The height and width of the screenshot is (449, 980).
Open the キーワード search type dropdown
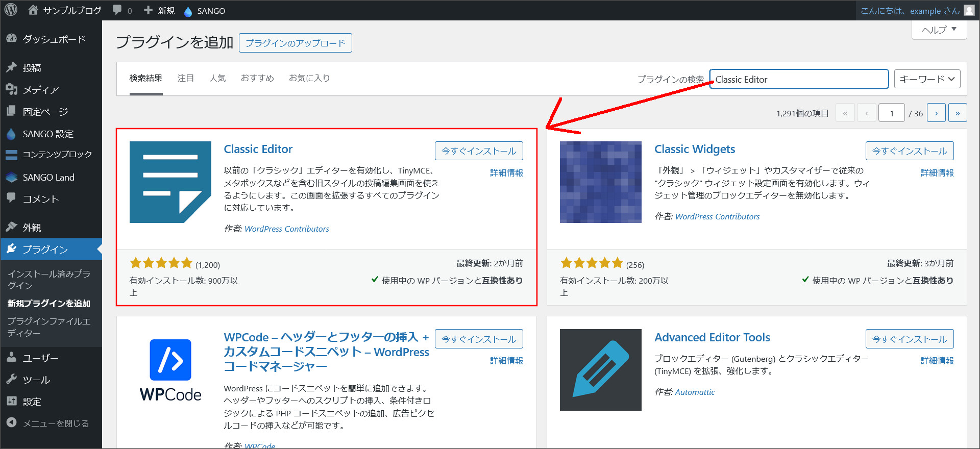point(927,79)
